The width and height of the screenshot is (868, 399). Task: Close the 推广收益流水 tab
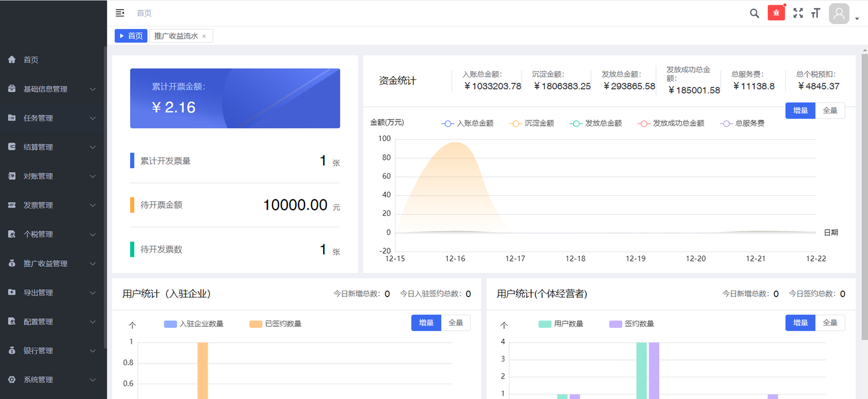(x=205, y=36)
